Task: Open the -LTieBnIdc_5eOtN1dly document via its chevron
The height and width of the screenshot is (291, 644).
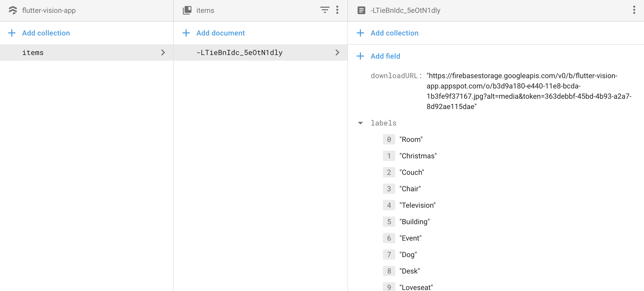Action: coord(338,52)
